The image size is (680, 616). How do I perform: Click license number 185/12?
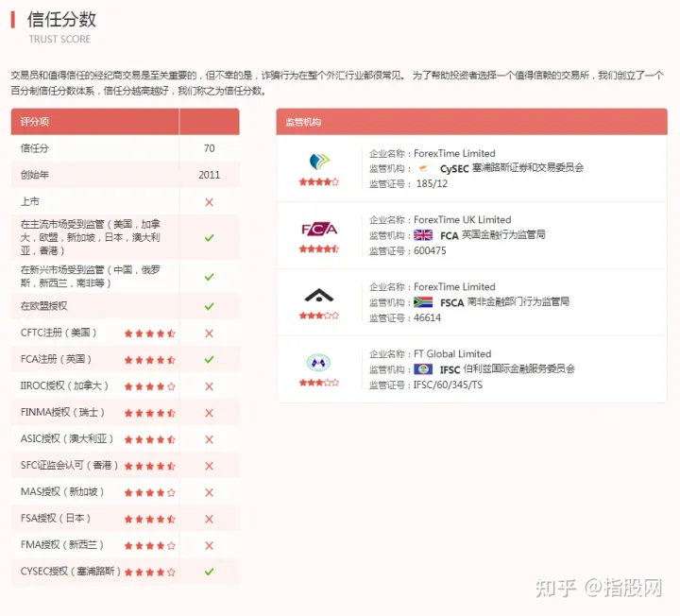click(432, 183)
